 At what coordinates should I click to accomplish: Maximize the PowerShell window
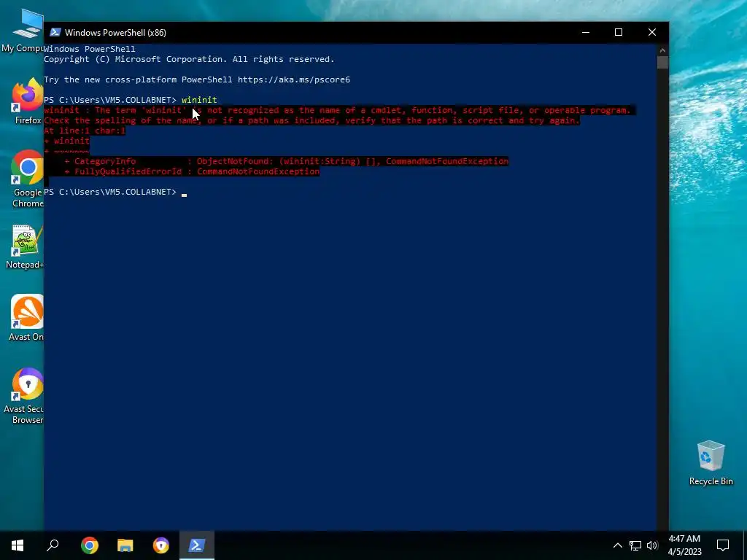619,32
